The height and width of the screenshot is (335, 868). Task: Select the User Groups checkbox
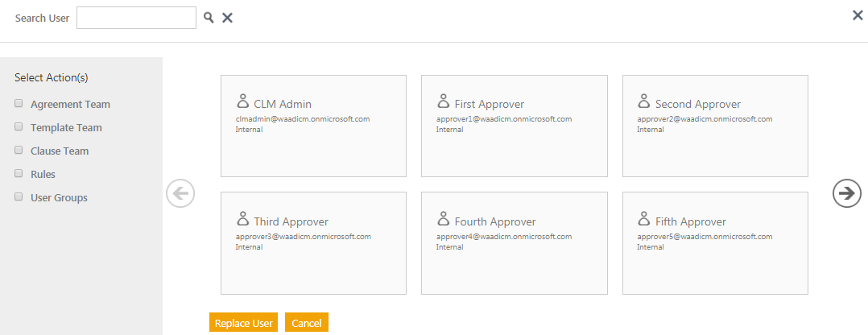point(19,196)
